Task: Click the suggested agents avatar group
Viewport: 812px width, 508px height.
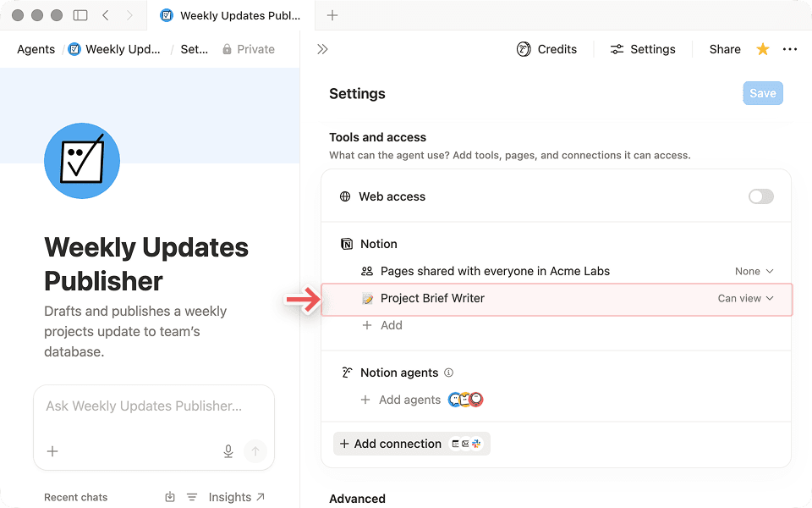Action: pyautogui.click(x=465, y=400)
